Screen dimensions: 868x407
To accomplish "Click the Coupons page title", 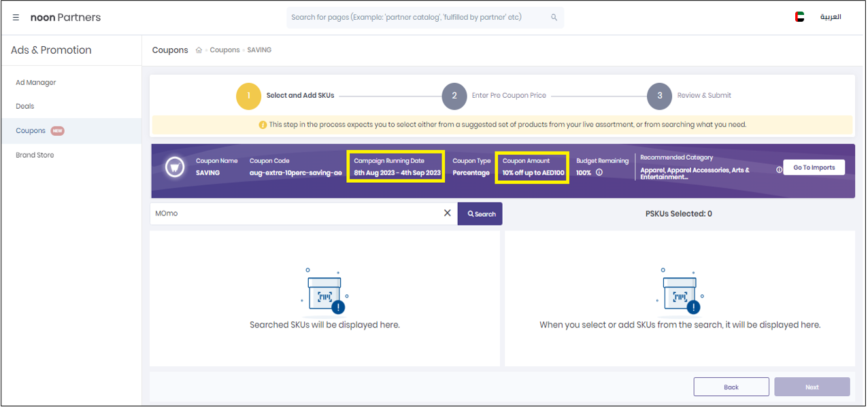I will click(170, 50).
